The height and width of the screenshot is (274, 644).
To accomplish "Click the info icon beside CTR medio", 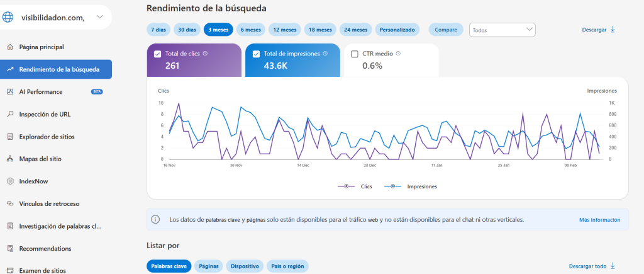I will [x=398, y=54].
